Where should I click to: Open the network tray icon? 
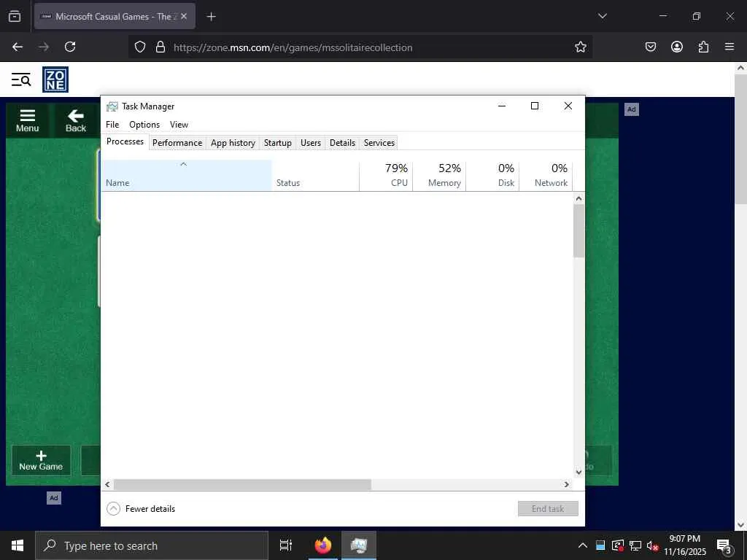[635, 545]
